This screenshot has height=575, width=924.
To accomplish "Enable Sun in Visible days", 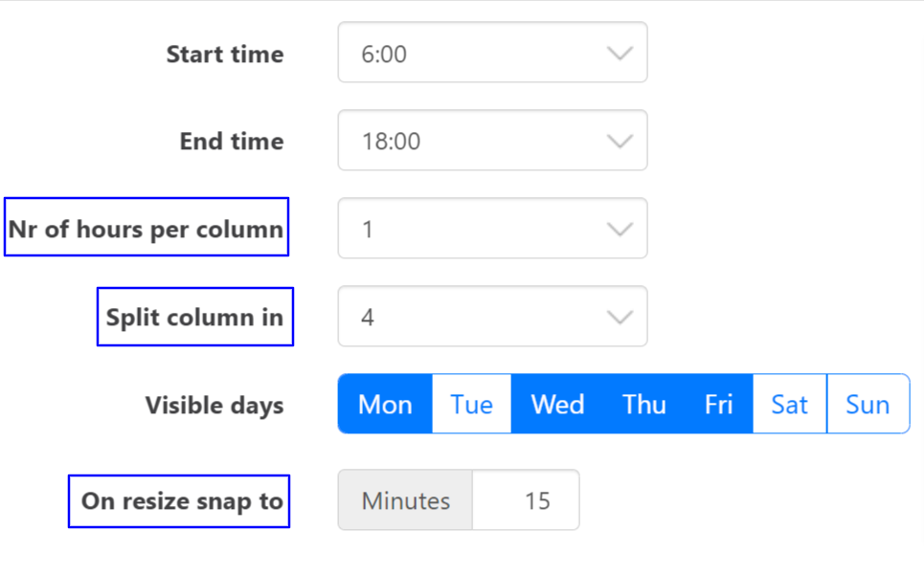I will pyautogui.click(x=868, y=404).
